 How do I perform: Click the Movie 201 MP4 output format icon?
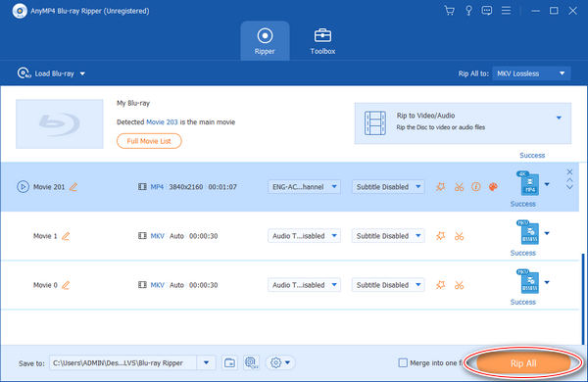pyautogui.click(x=528, y=183)
